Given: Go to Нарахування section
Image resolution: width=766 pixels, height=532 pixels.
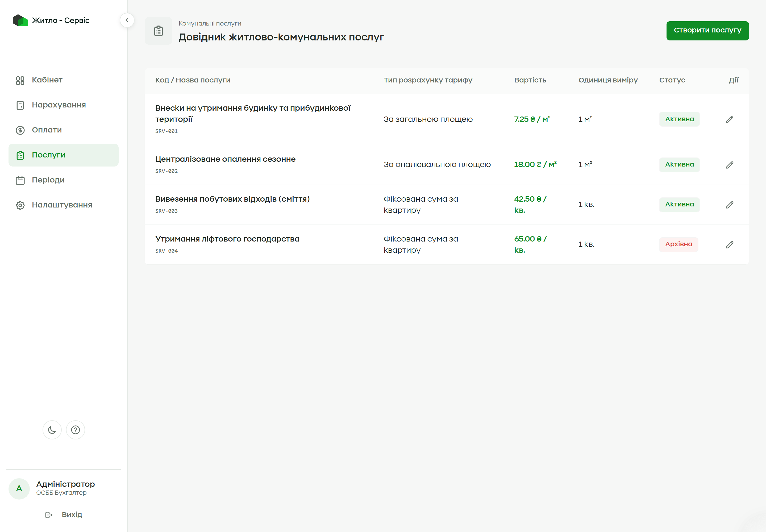Looking at the screenshot, I should (x=63, y=105).
